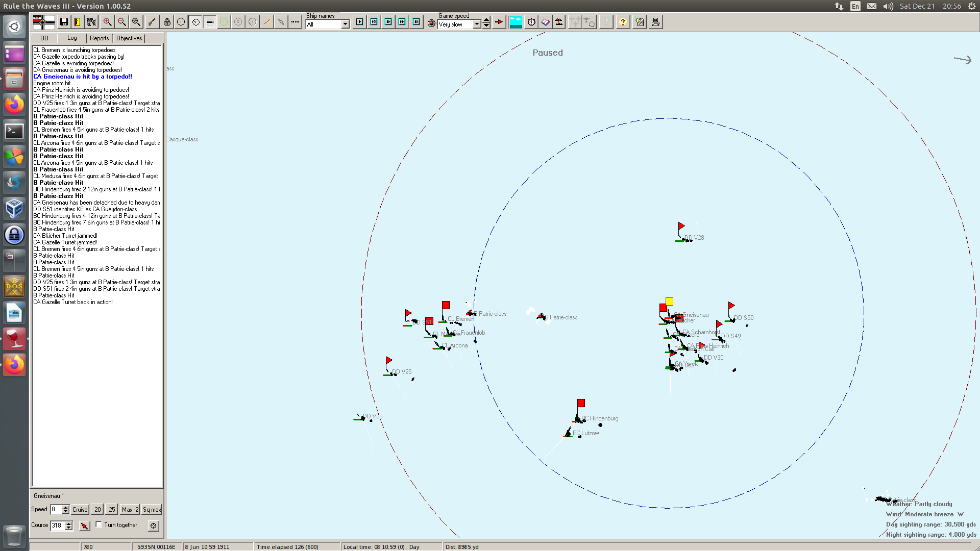Click the Speed value input field

tap(56, 509)
